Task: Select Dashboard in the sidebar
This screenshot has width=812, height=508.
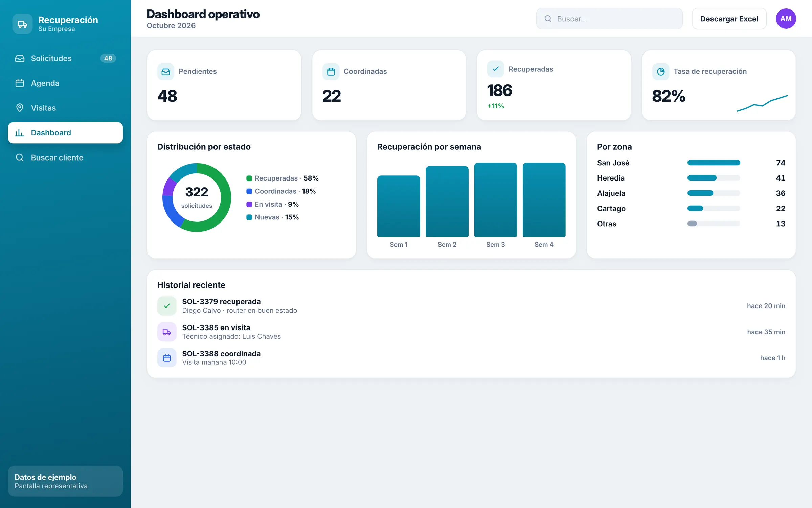Action: coord(65,133)
